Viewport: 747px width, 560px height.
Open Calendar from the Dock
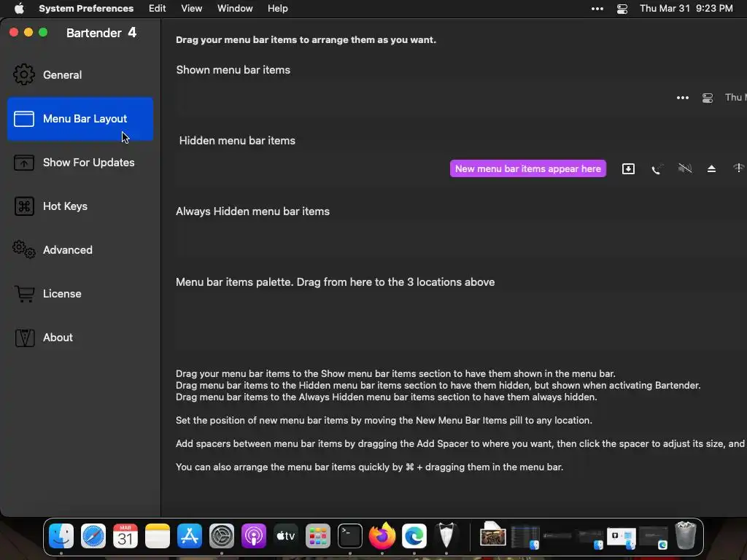(125, 536)
